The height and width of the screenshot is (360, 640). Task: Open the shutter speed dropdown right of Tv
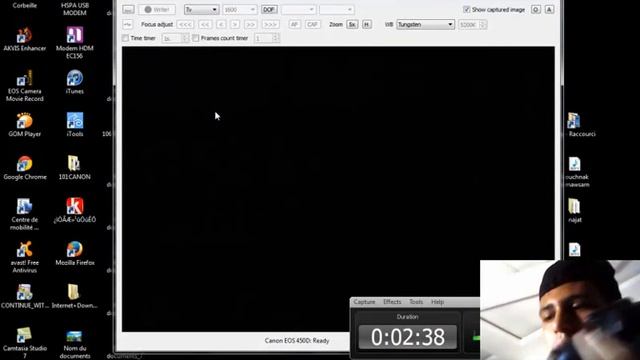point(240,9)
